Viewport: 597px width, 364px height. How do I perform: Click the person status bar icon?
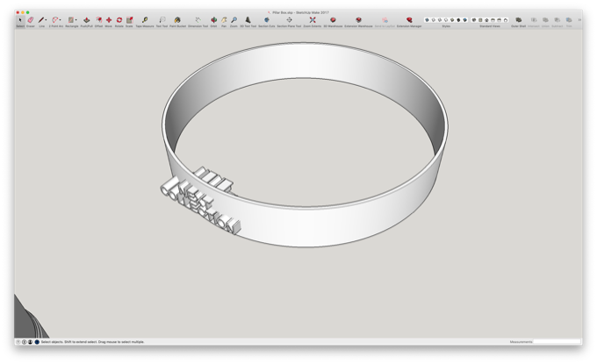point(31,342)
